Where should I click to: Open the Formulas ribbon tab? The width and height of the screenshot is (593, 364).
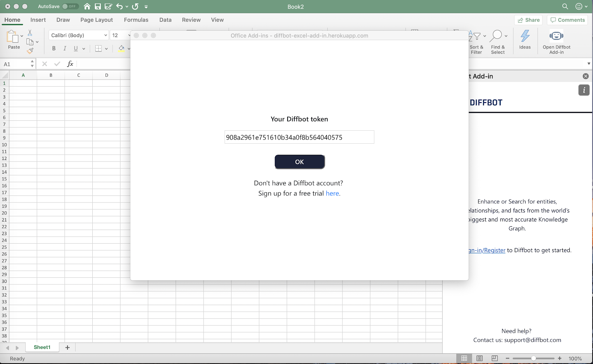[x=136, y=20]
